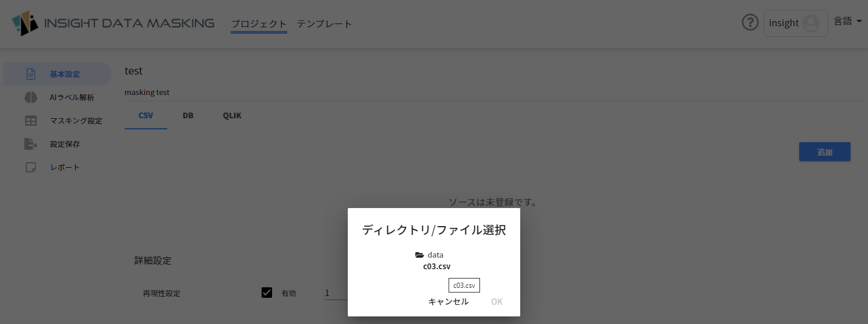Click the open folder icon beside data
The height and width of the screenshot is (324, 868).
coord(419,255)
